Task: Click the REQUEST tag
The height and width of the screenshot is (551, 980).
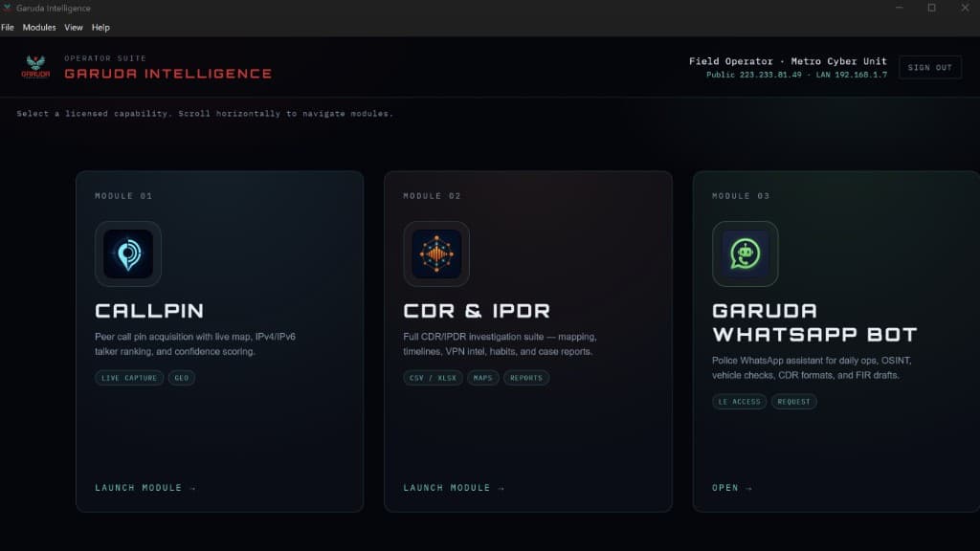Action: click(x=793, y=402)
